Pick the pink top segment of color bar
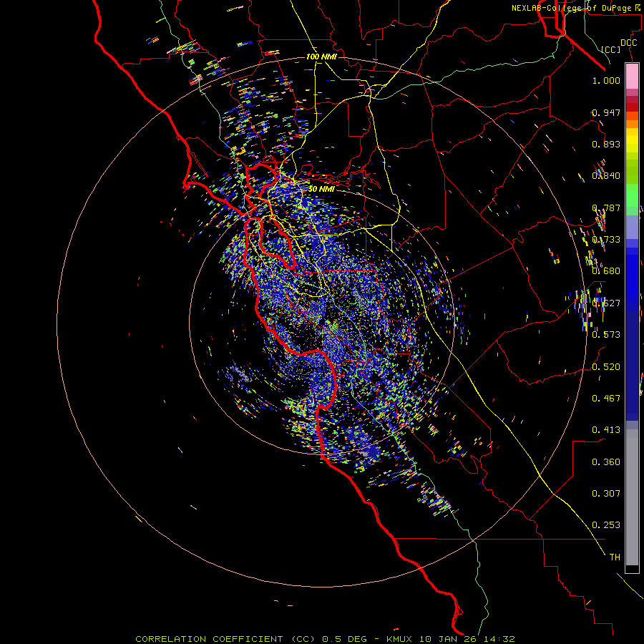Image resolution: width=644 pixels, height=644 pixels. coord(632,77)
